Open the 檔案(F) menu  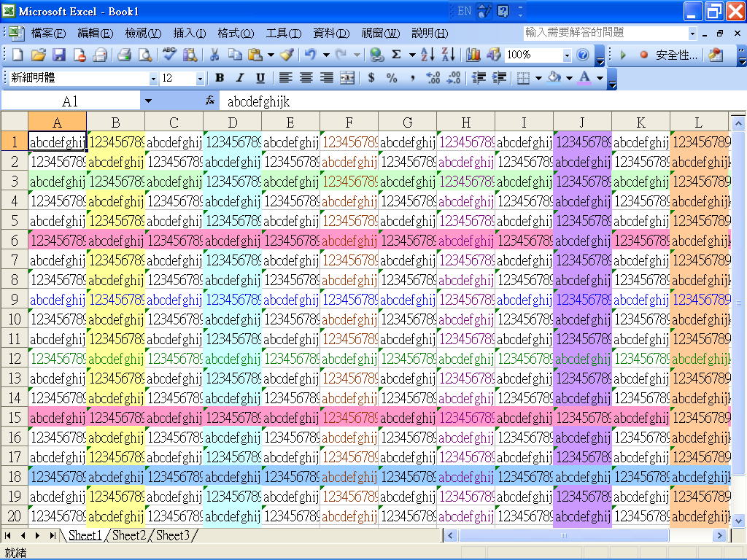[48, 34]
